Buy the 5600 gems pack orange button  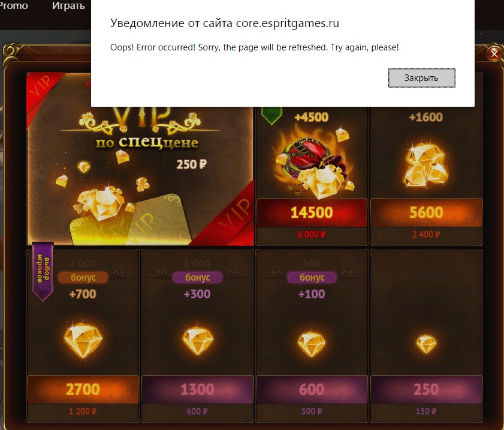pyautogui.click(x=426, y=212)
